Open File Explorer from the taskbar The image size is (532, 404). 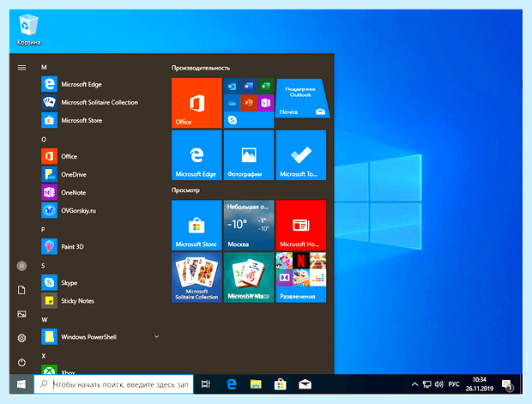pos(256,384)
